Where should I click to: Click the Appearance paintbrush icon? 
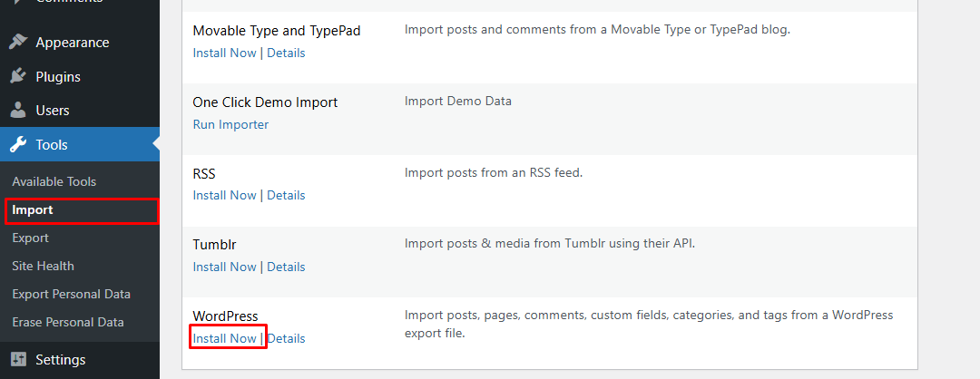(17, 43)
